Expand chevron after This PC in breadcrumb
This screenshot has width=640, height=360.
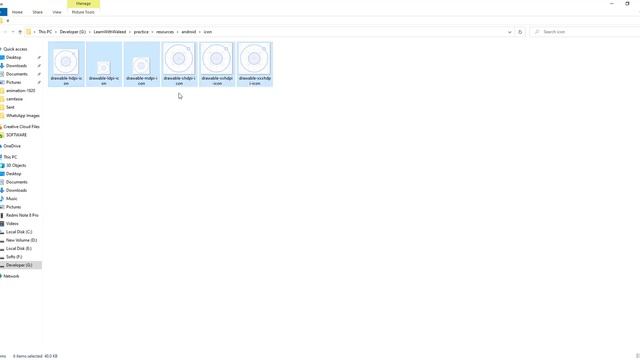coord(56,32)
